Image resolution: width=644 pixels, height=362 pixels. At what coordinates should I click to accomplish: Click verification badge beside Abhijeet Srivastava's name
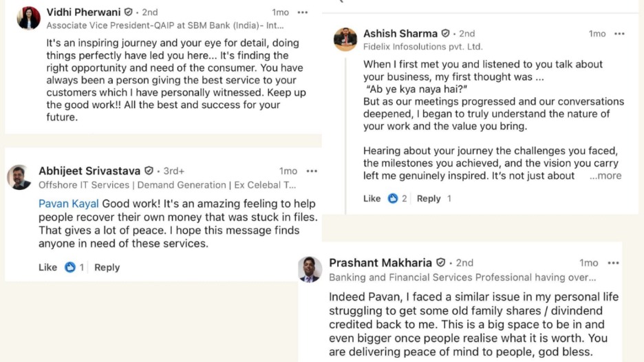[149, 171]
